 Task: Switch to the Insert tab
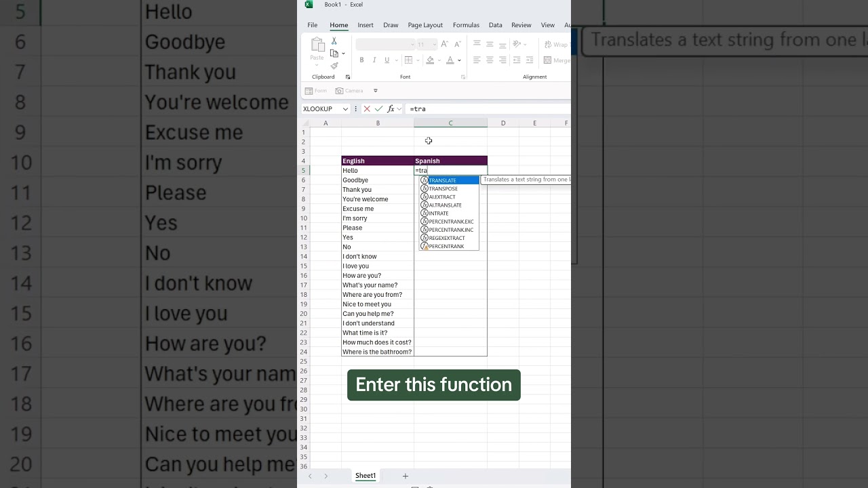366,25
